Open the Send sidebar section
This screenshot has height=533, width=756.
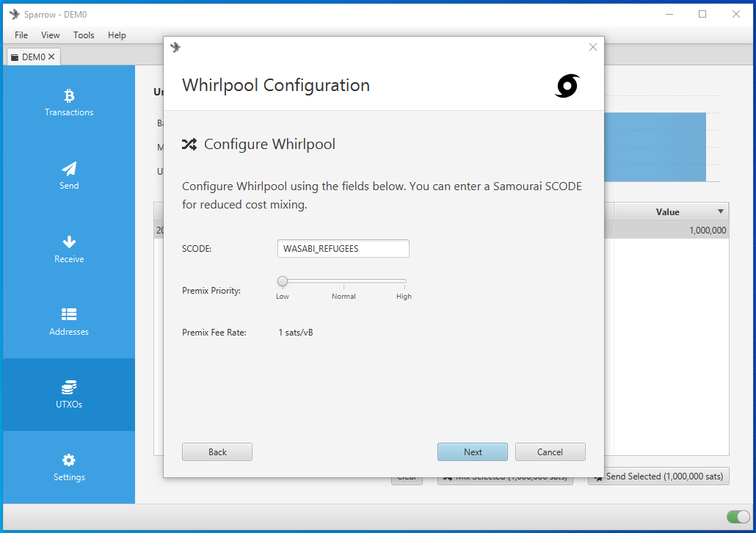(x=69, y=175)
